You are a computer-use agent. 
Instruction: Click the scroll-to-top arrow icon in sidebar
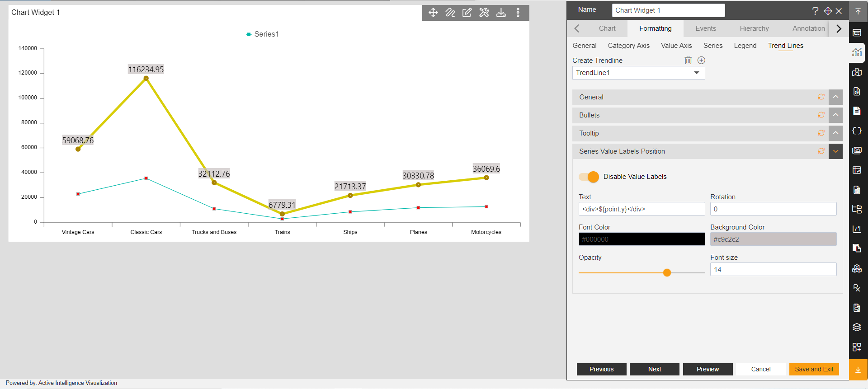tap(858, 11)
